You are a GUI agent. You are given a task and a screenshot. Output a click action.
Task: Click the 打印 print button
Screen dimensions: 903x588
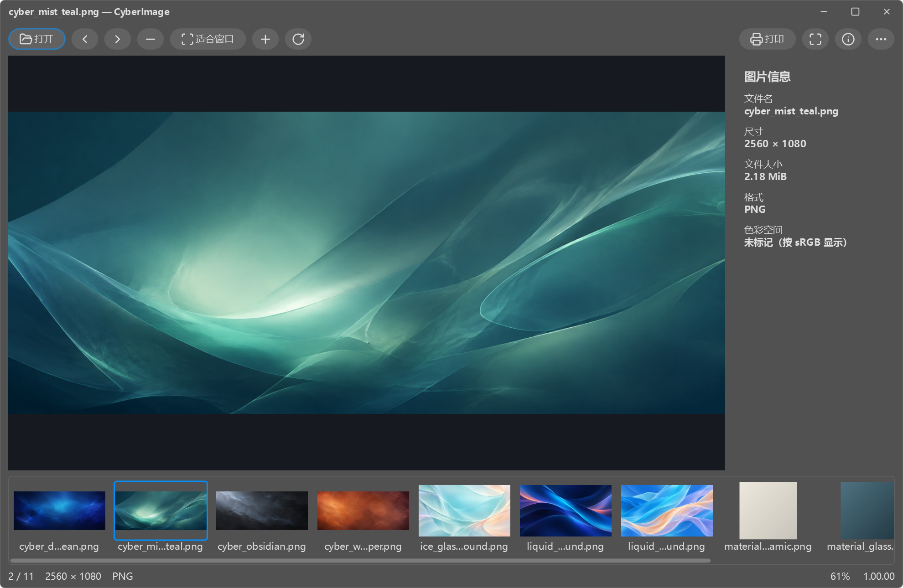tap(768, 39)
